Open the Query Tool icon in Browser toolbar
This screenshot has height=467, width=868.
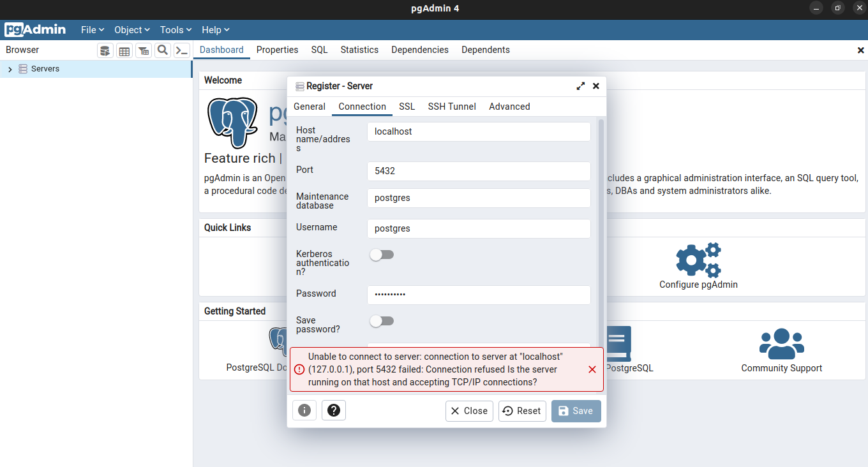pyautogui.click(x=105, y=50)
